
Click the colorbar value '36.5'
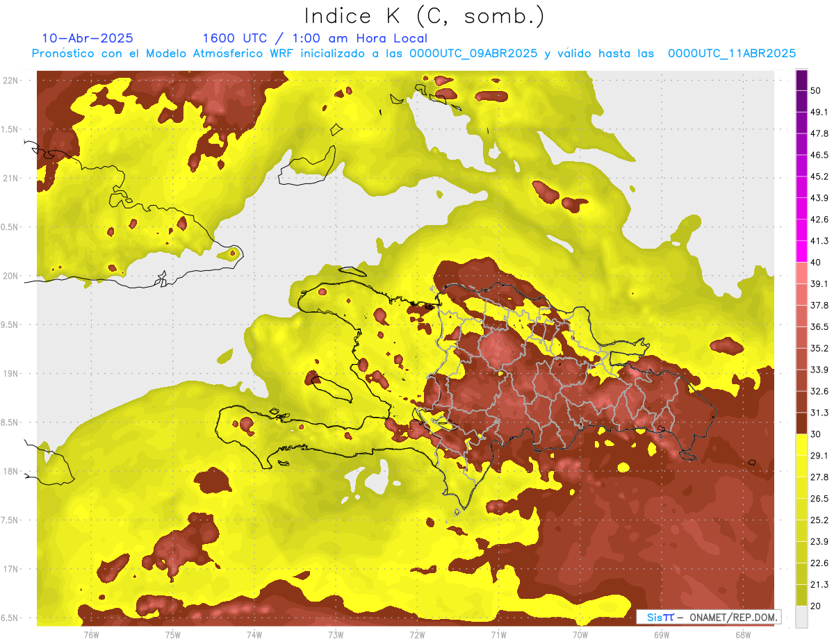(x=819, y=327)
